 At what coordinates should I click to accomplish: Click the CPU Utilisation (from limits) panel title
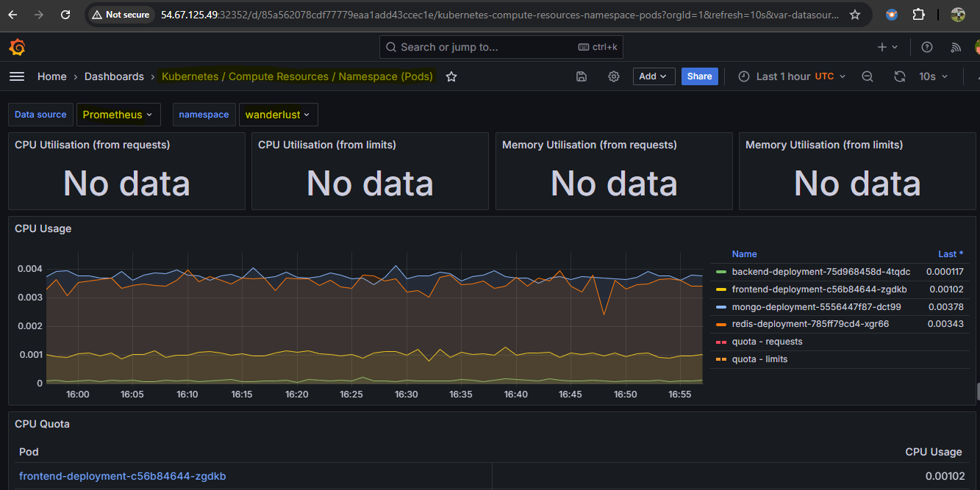coord(327,145)
